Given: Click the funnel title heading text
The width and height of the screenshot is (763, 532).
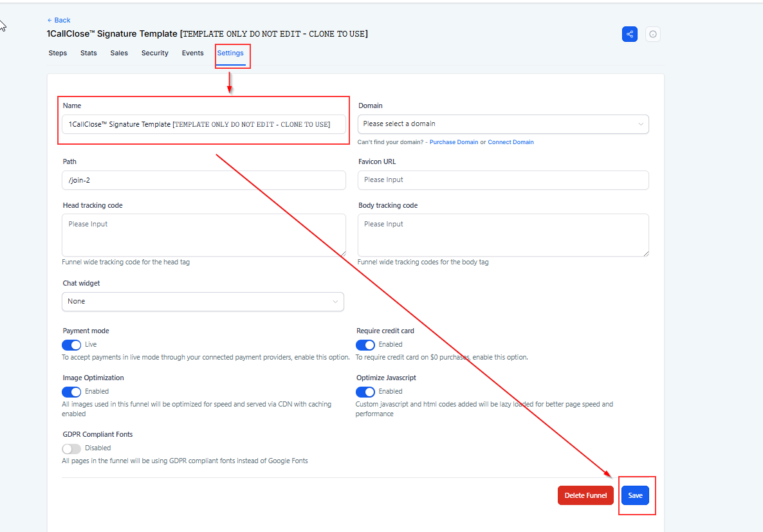Looking at the screenshot, I should pyautogui.click(x=207, y=34).
